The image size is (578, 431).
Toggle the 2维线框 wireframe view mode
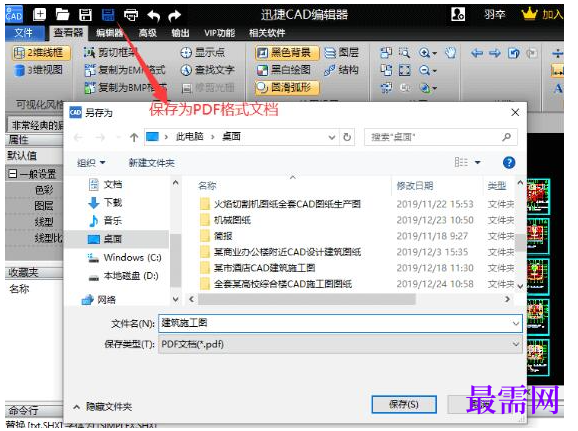(41, 53)
